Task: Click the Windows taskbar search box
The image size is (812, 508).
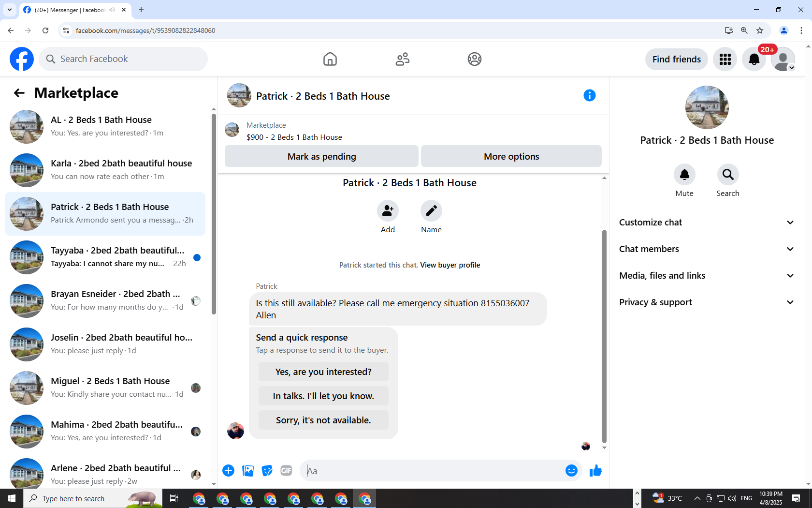Action: point(93,498)
